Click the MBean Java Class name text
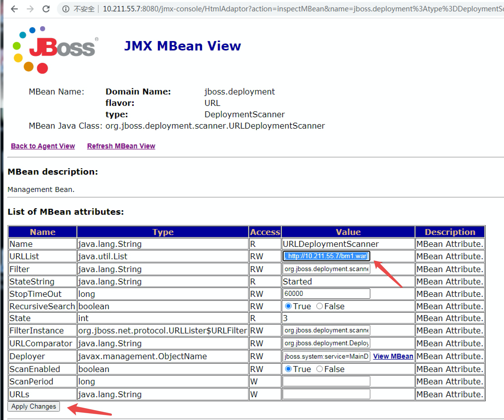Image resolution: width=504 pixels, height=420 pixels. 215,126
